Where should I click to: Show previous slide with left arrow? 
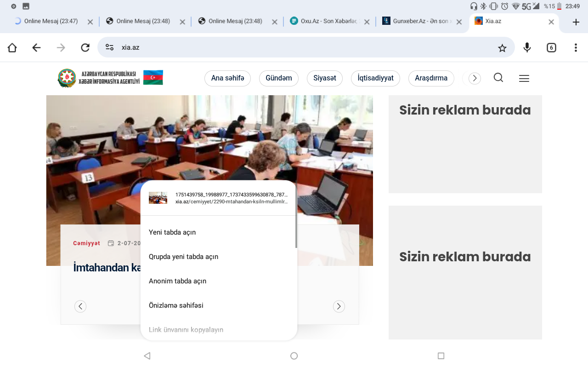80,306
